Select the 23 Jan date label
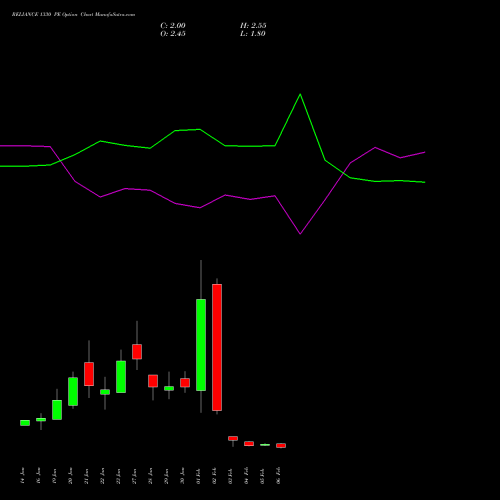 click(118, 475)
